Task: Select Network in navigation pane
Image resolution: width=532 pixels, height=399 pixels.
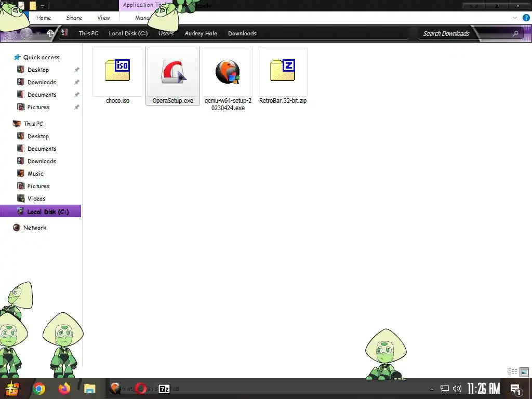Action: 35,228
